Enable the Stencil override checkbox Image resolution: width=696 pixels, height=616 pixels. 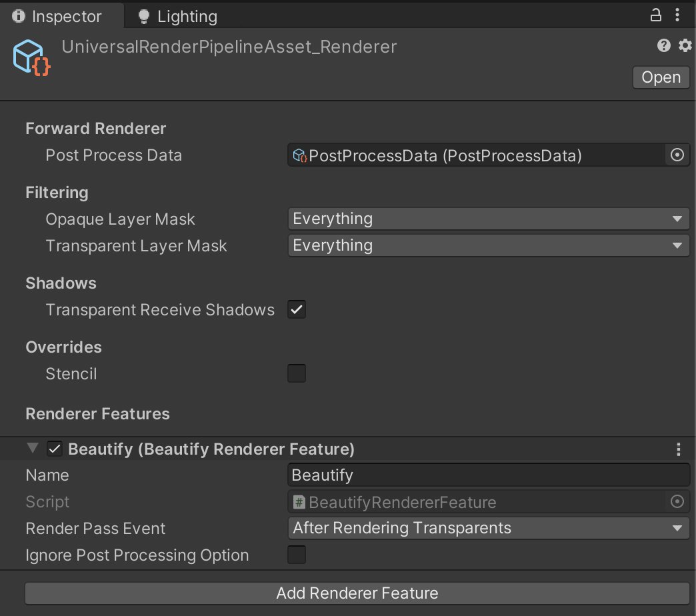point(296,373)
